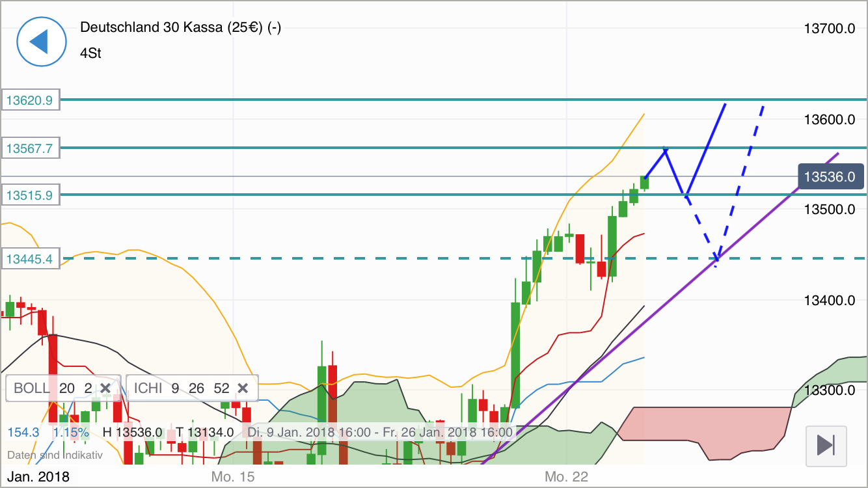
Task: Select the 13567.7 price level tag
Action: point(29,148)
